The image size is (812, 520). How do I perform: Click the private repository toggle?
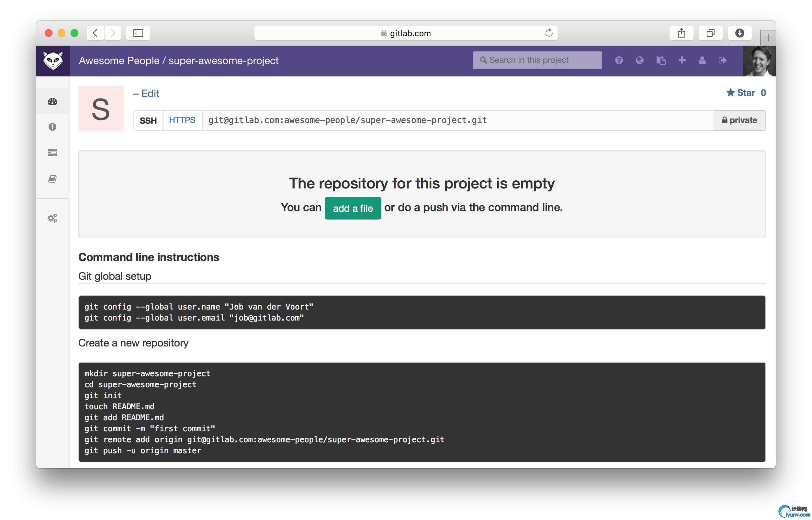coord(739,121)
